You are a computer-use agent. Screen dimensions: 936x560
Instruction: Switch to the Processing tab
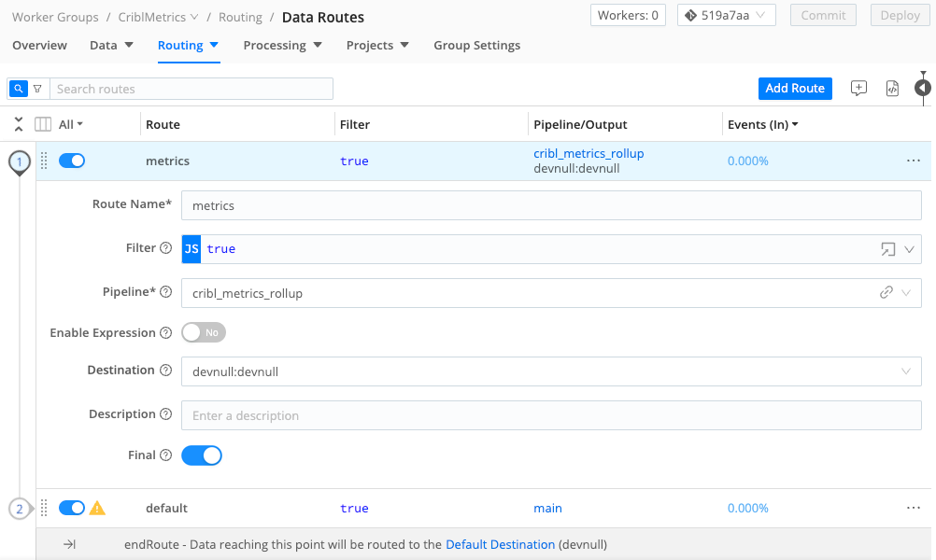pyautogui.click(x=276, y=45)
